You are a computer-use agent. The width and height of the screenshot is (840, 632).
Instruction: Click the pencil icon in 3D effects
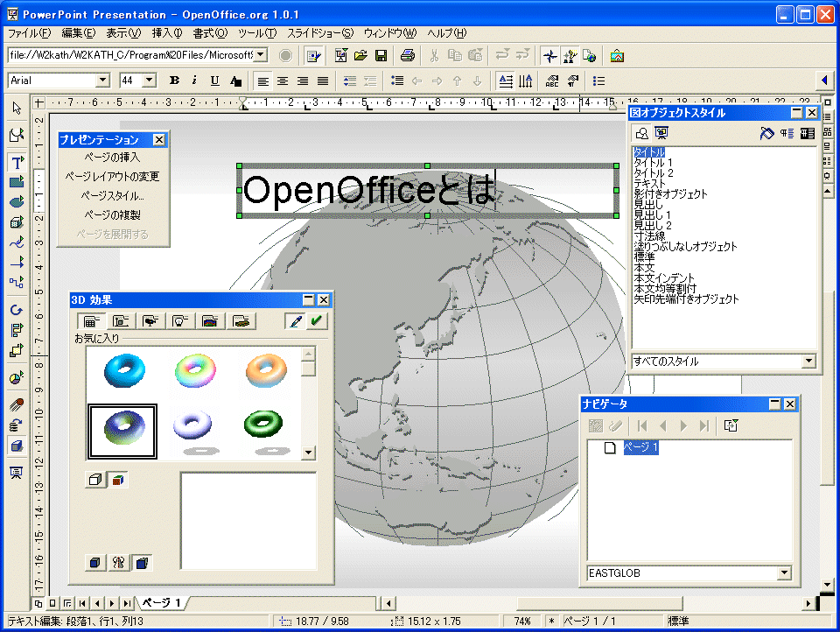295,321
